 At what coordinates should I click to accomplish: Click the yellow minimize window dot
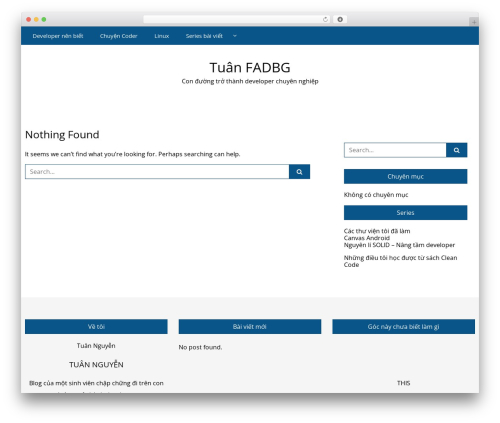[36, 19]
